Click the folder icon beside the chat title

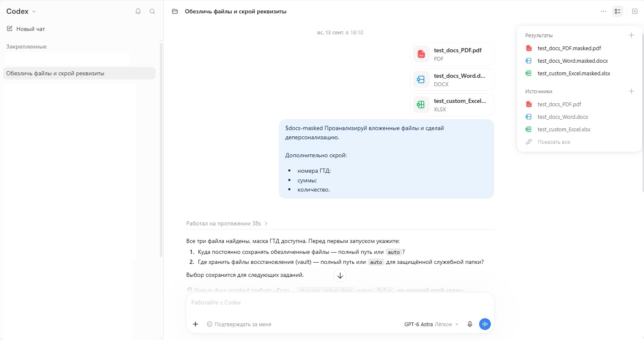(175, 11)
